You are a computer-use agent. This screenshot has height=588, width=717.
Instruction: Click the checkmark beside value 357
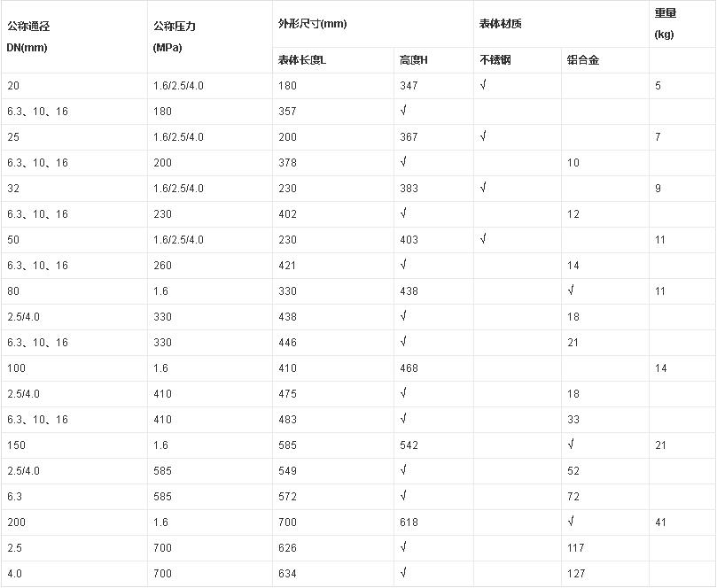point(403,111)
